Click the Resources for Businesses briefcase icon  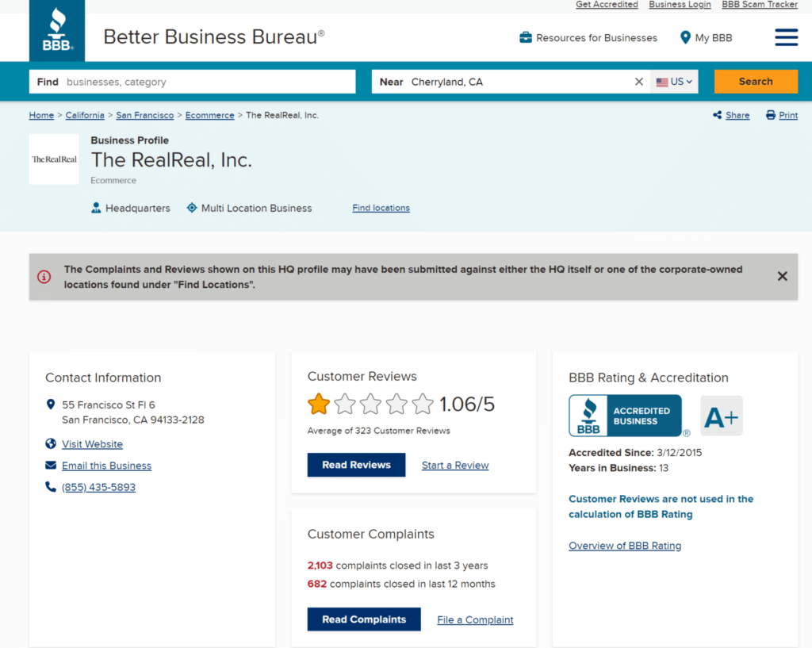point(525,37)
